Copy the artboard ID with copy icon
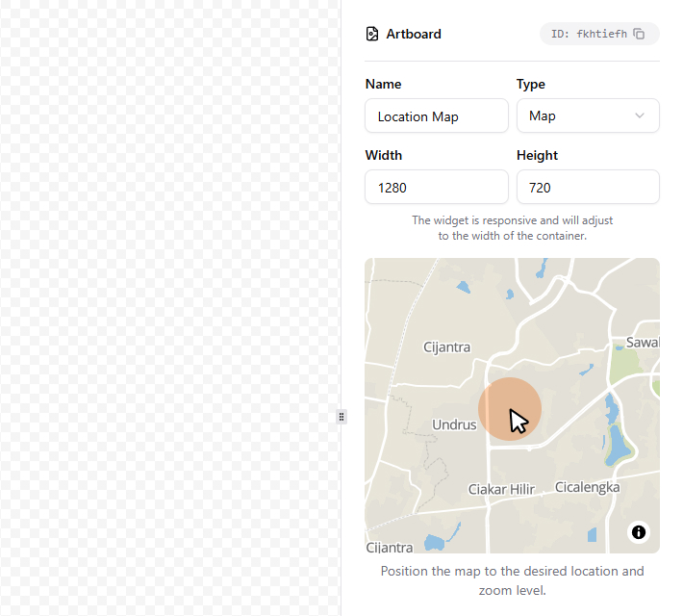 pos(639,34)
